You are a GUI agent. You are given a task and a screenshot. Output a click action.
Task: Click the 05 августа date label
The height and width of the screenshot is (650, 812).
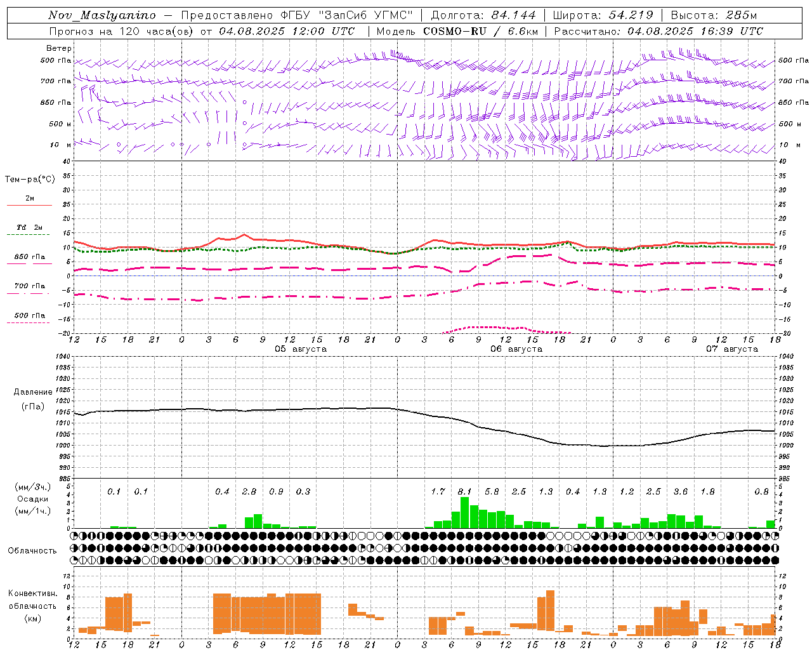tap(301, 349)
